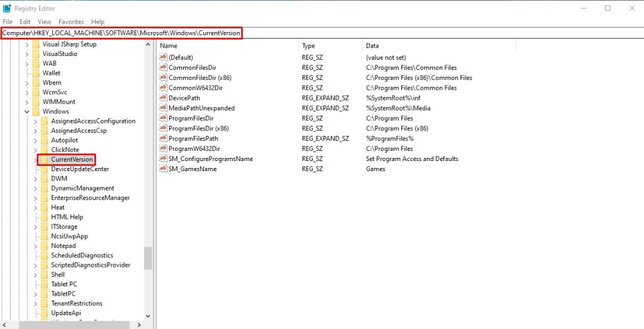The width and height of the screenshot is (644, 329).
Task: Select the SM_GamesName value icon
Action: [x=164, y=169]
